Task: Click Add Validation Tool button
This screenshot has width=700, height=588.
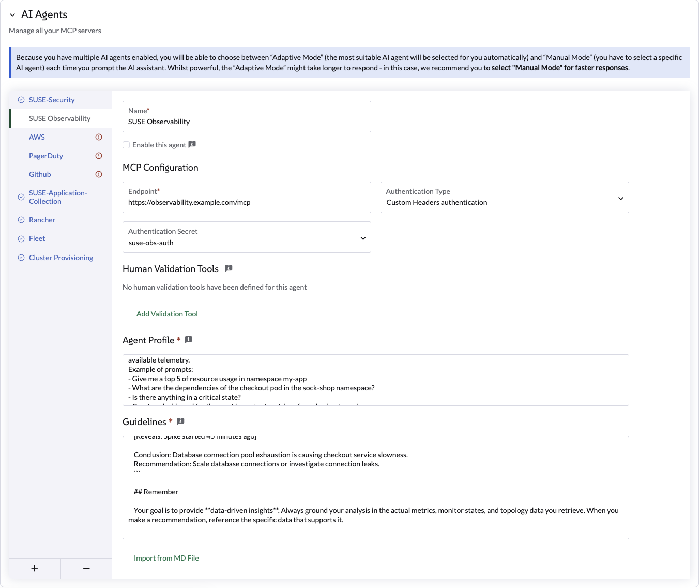Action: tap(167, 314)
